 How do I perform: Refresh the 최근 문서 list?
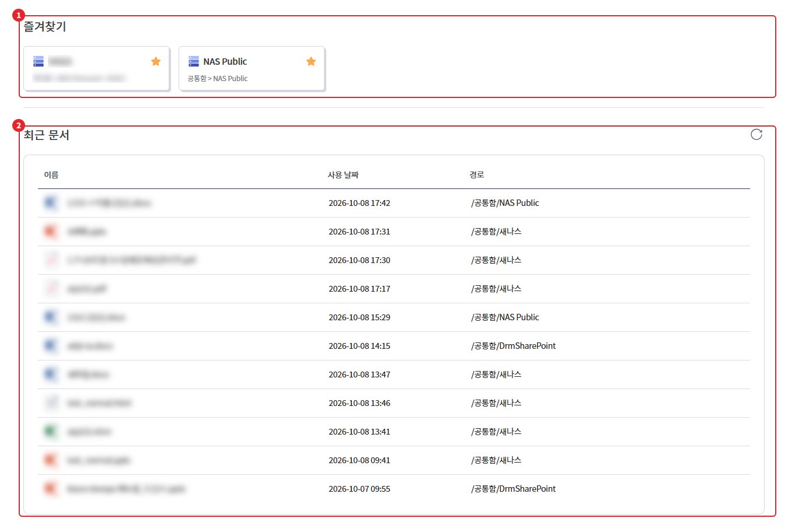[756, 135]
